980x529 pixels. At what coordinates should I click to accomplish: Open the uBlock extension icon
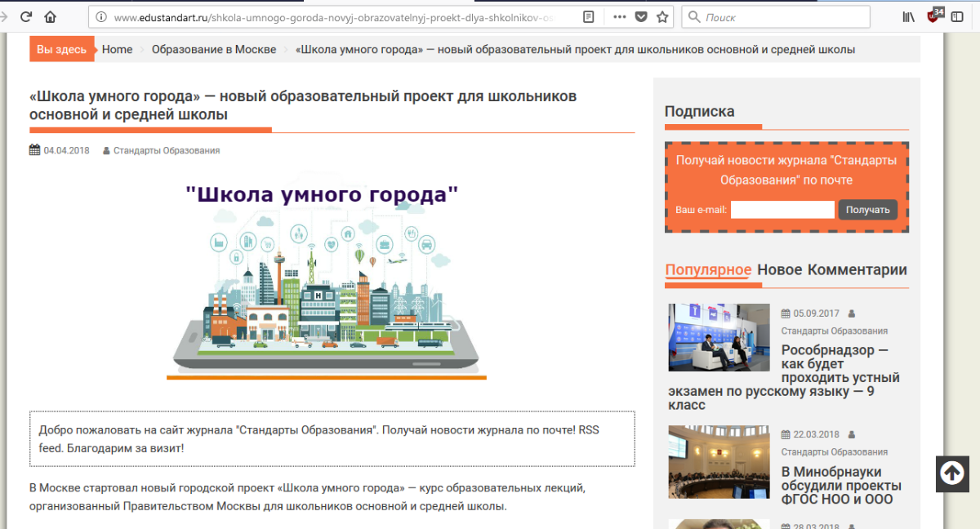[934, 16]
